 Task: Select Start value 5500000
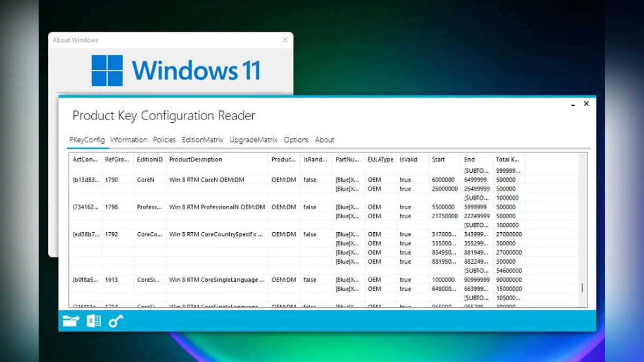[x=443, y=207]
